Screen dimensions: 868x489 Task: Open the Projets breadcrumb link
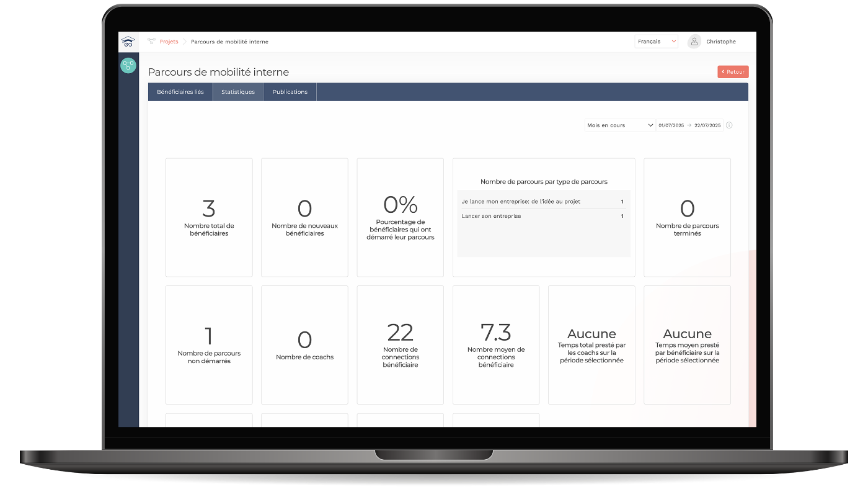169,42
